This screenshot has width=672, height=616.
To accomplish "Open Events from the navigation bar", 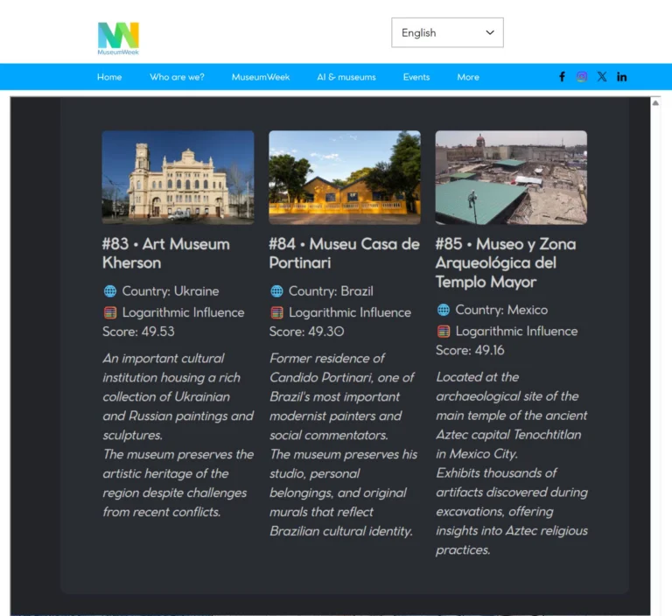I will click(416, 77).
